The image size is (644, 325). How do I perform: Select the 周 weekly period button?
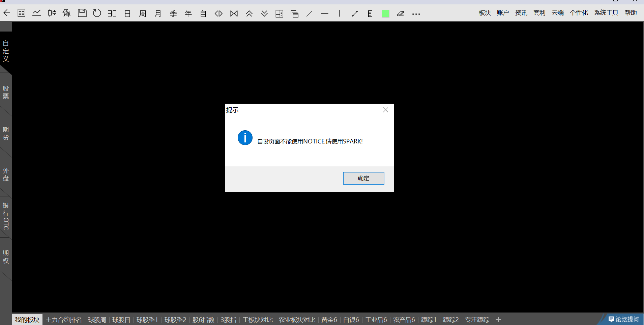pyautogui.click(x=143, y=13)
